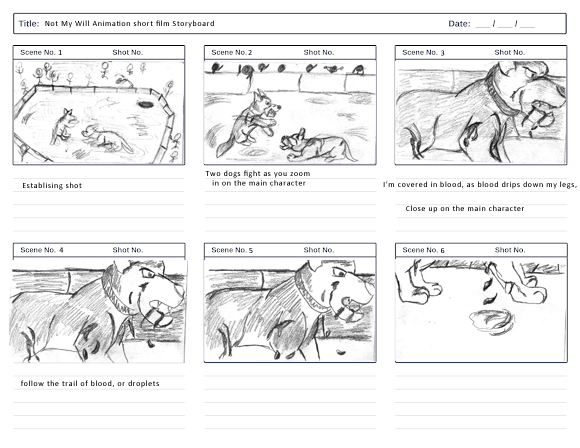Viewport: 580px width, 448px height.
Task: Select the Scene No. 3 close-up sketch
Action: [x=481, y=112]
